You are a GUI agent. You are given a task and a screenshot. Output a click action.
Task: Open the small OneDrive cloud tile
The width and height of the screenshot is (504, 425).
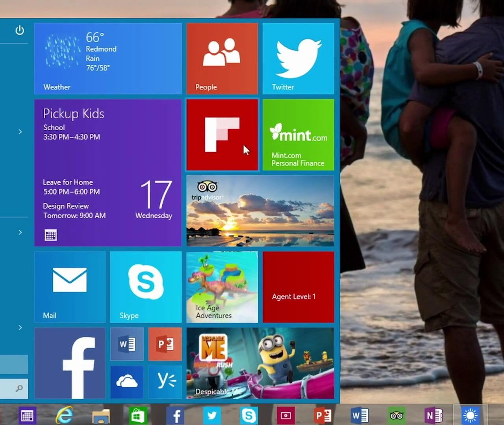[127, 382]
